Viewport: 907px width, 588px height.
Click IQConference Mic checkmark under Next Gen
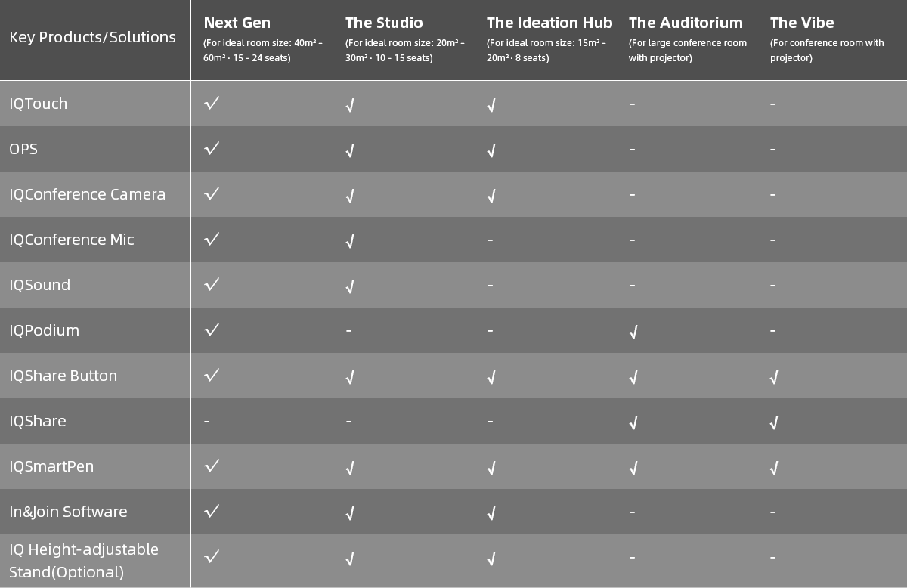pyautogui.click(x=212, y=239)
